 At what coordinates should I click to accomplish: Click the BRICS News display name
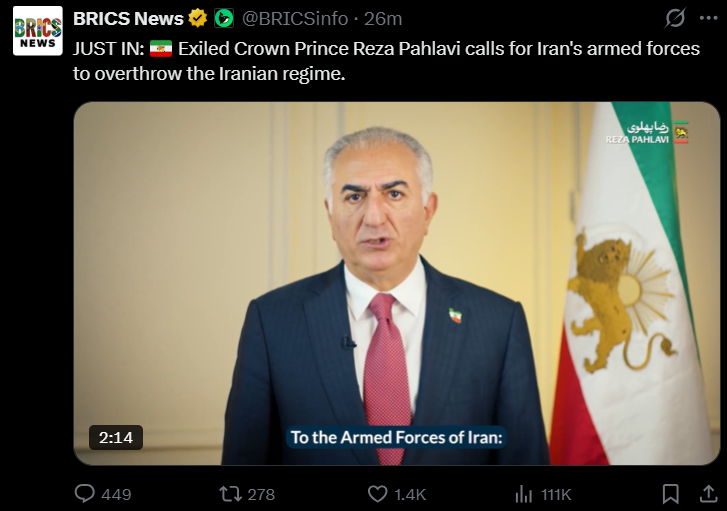point(128,19)
